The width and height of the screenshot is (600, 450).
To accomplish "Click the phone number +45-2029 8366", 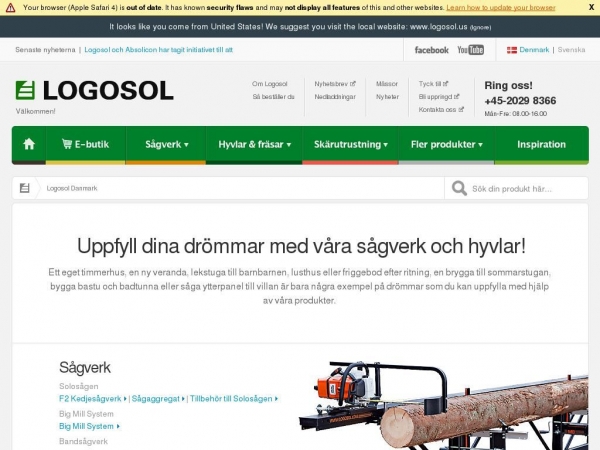I will (x=520, y=101).
